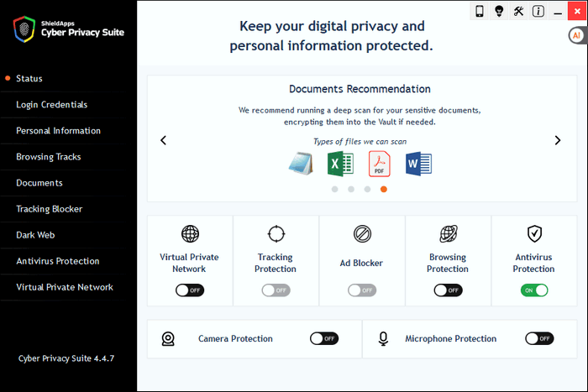The width and height of the screenshot is (588, 392).
Task: Click the notepad file type icon
Action: point(301,164)
